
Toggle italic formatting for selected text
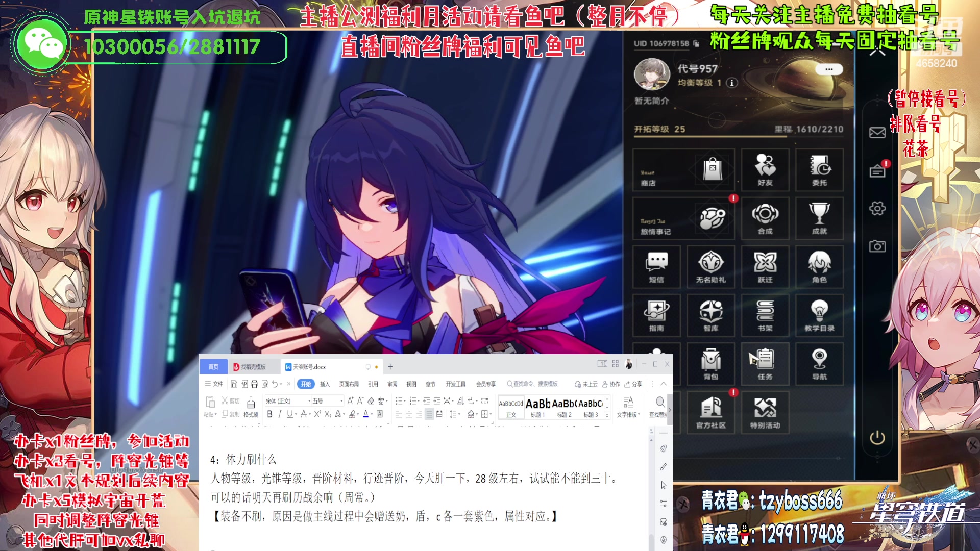[x=279, y=414]
